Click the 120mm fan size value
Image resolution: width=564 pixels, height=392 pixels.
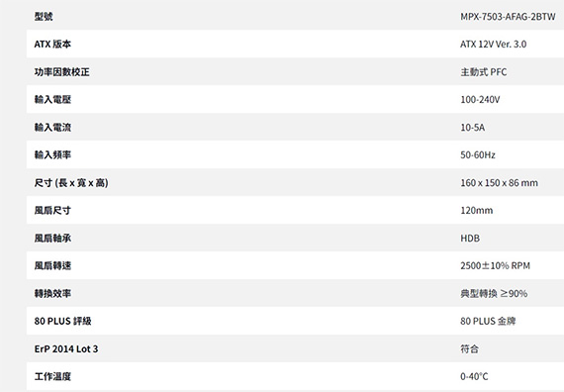(477, 211)
